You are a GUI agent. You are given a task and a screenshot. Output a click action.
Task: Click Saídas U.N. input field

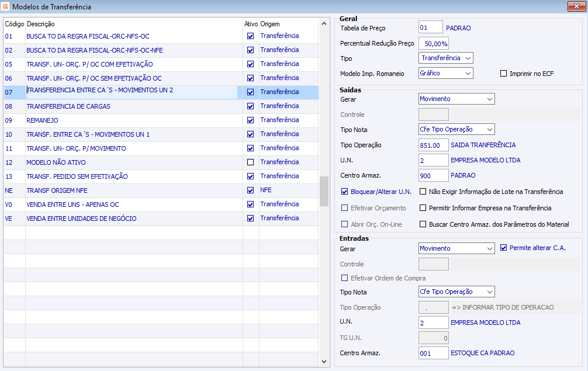tap(434, 160)
